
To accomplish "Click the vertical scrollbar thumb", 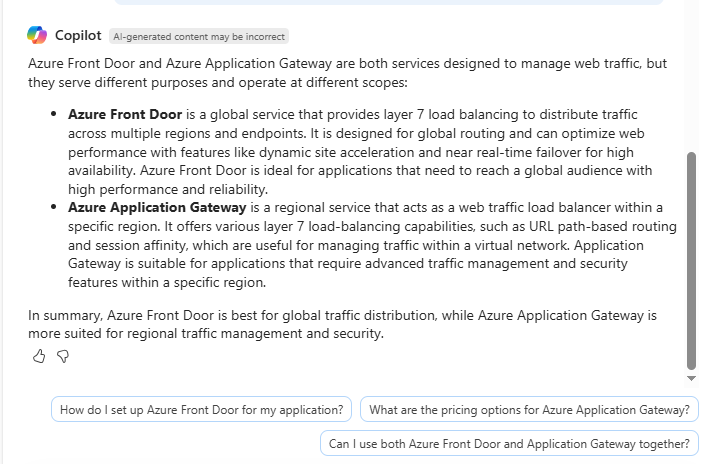I will [691, 260].
